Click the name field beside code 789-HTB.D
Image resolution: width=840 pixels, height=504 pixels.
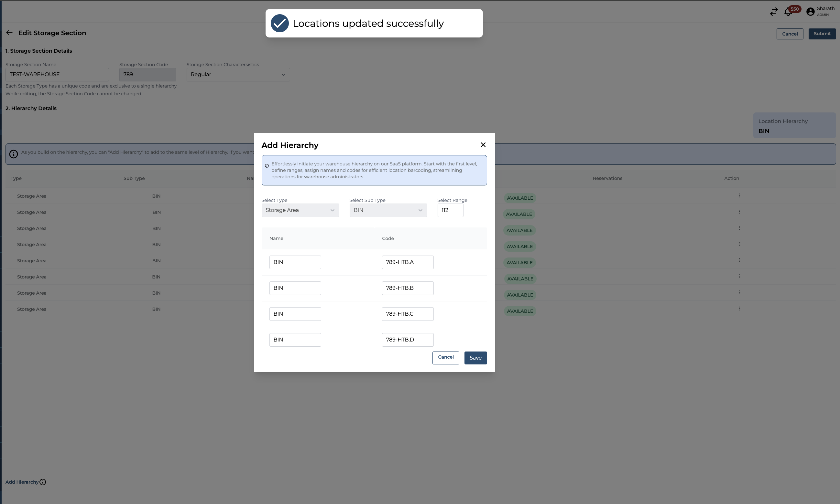click(x=295, y=340)
